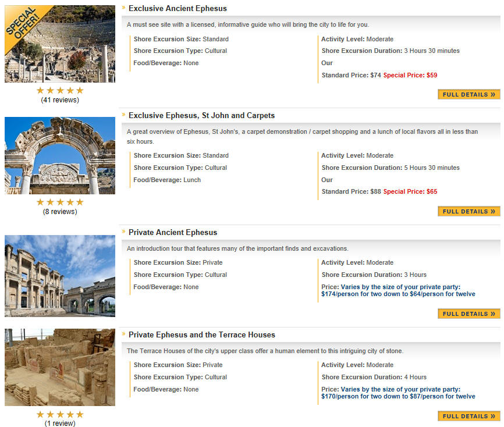Viewport: 504px width, 427px height.
Task: Open the 8 reviews link
Action: [60, 212]
